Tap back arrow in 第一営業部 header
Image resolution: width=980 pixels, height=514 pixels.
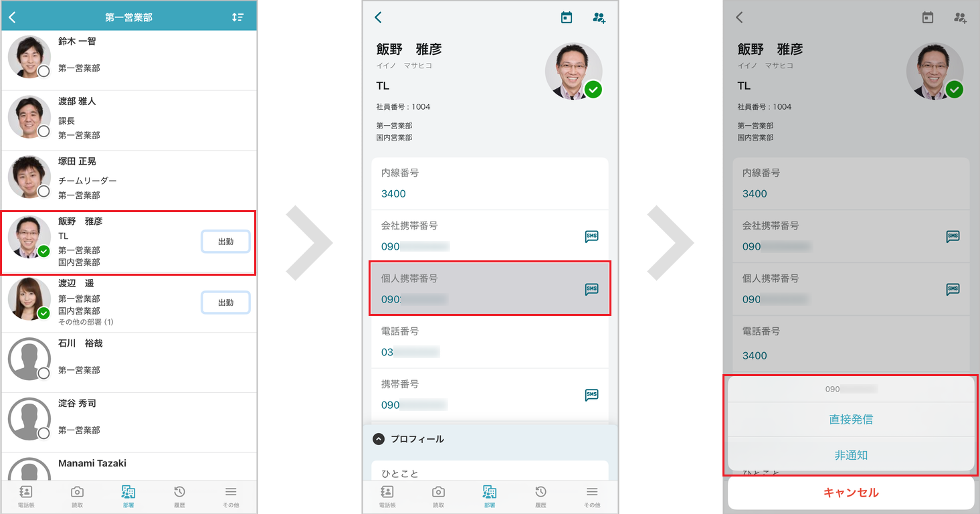tap(13, 17)
